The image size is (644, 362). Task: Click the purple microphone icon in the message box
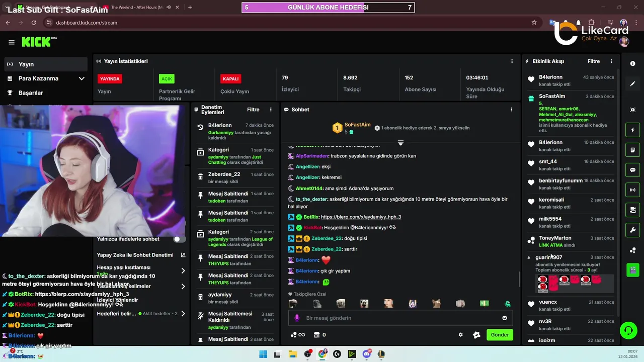[x=297, y=318]
